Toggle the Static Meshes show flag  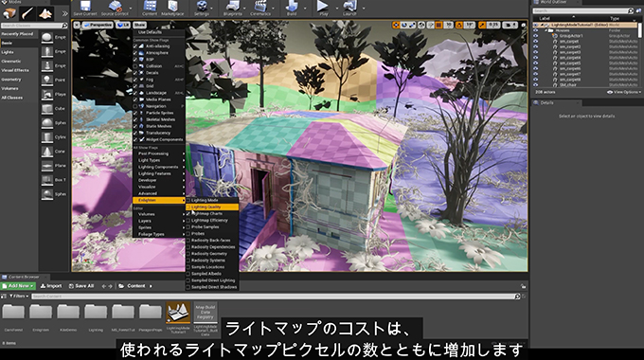[158, 126]
